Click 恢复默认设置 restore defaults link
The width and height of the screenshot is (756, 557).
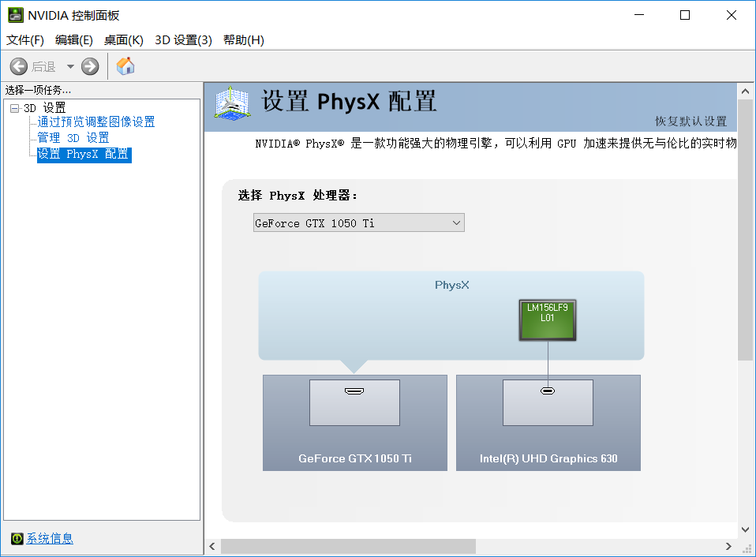point(691,121)
